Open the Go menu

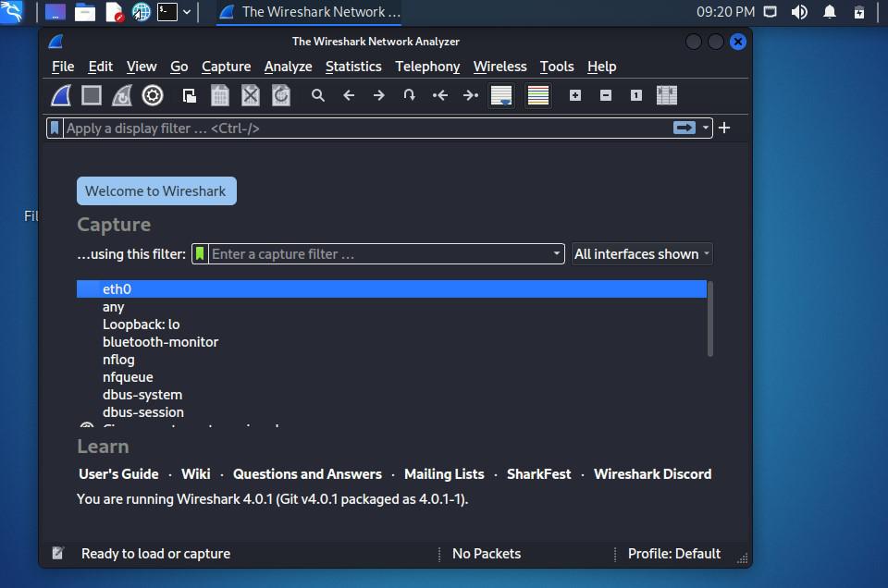tap(179, 67)
